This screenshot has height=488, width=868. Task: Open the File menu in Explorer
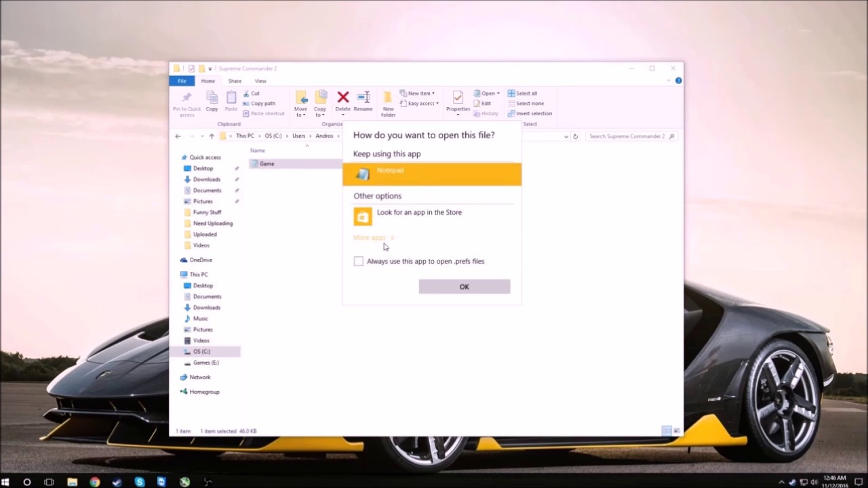coord(182,81)
